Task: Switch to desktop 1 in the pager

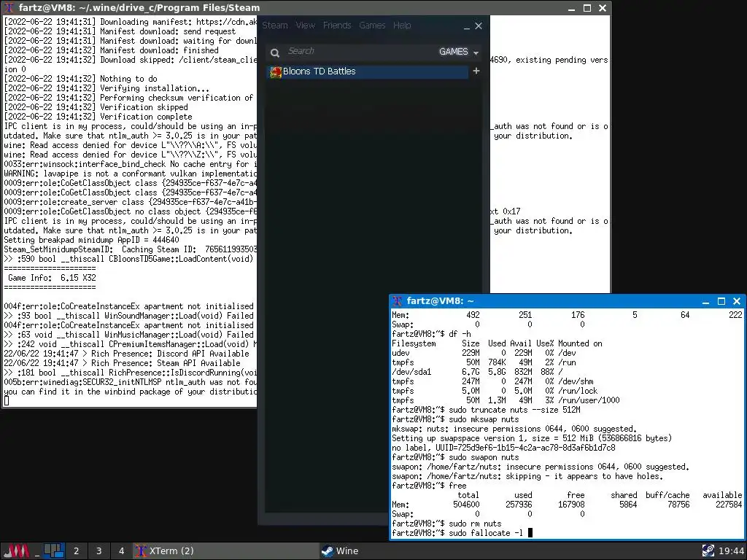Action: (x=53, y=551)
